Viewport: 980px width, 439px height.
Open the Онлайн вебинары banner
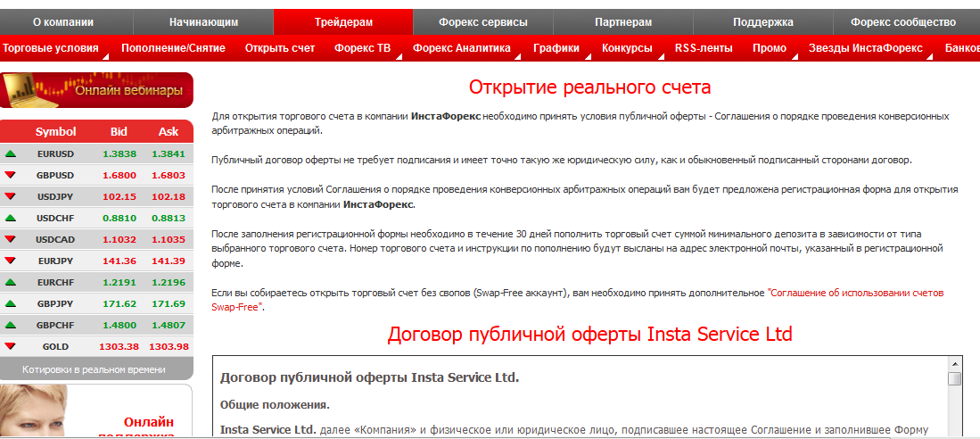click(97, 90)
